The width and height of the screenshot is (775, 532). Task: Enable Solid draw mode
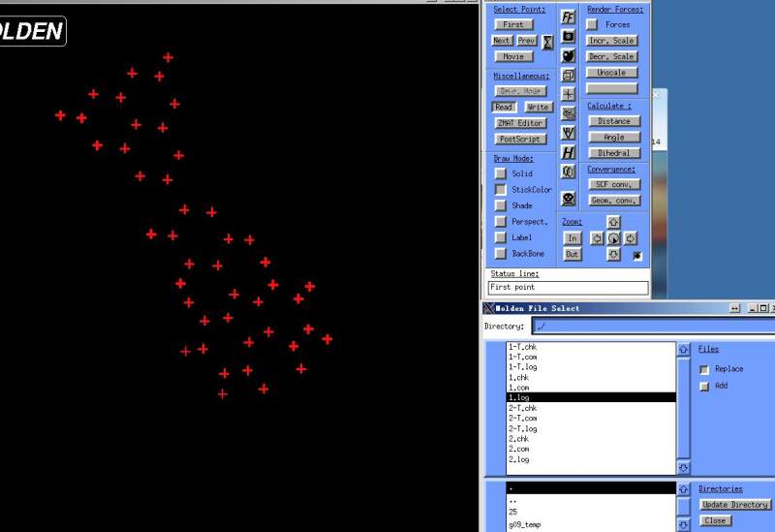[501, 173]
